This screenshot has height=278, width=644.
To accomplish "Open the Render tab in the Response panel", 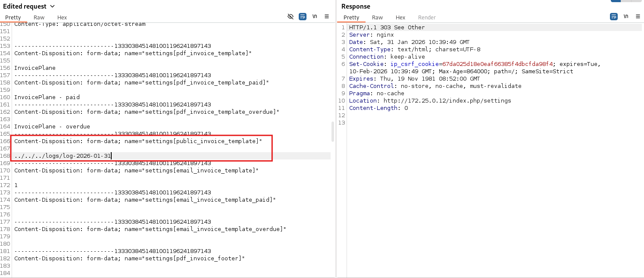I will pos(427,18).
